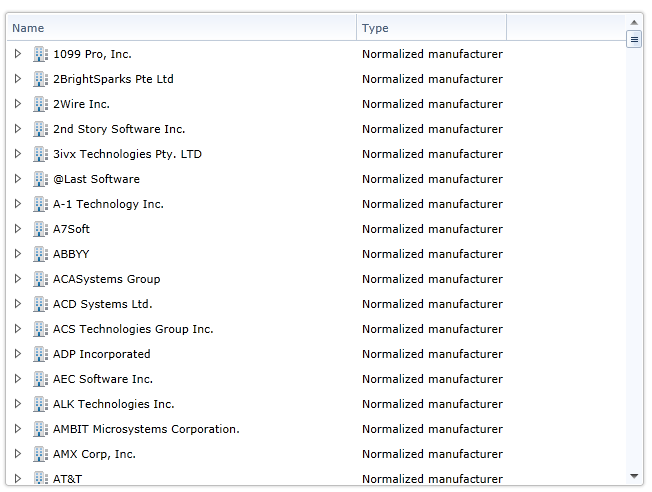The width and height of the screenshot is (652, 492).
Task: Expand the @Last Software row
Action: [17, 178]
